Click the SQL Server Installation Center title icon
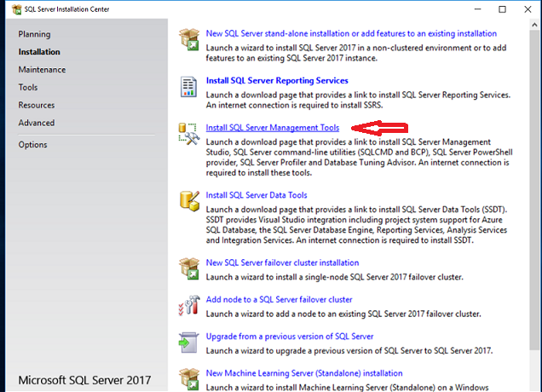 coord(9,9)
